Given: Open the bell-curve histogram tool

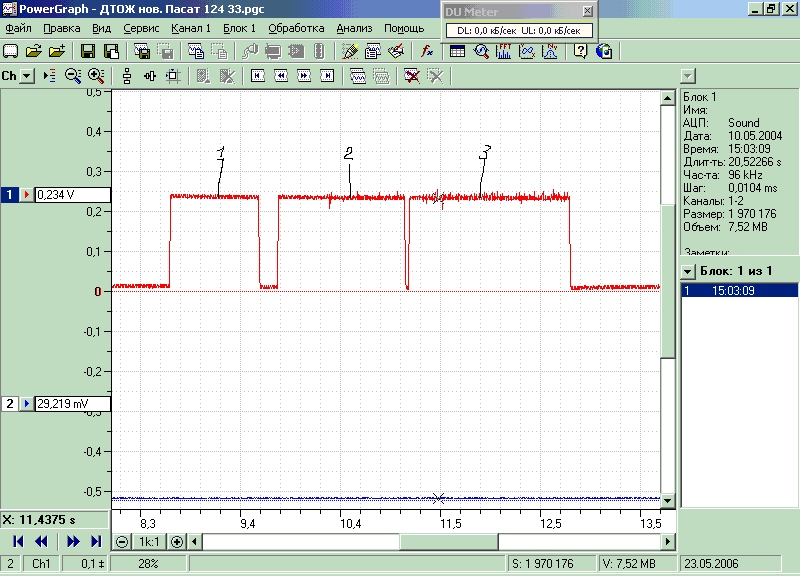Looking at the screenshot, I should [x=550, y=51].
